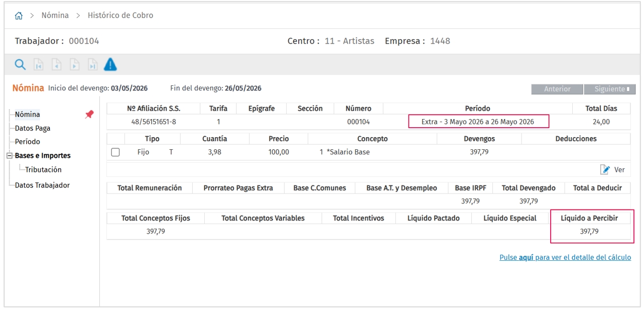
Task: Click the Ver link
Action: point(619,170)
